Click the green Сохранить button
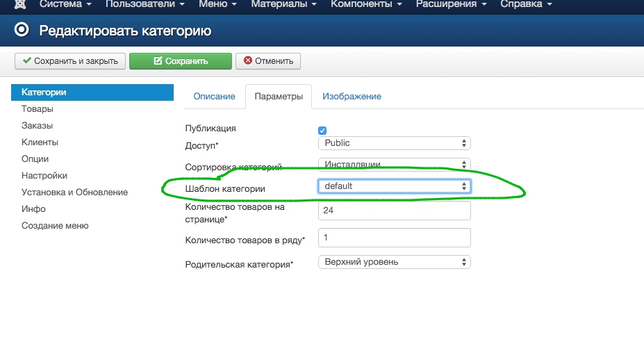 point(181,61)
